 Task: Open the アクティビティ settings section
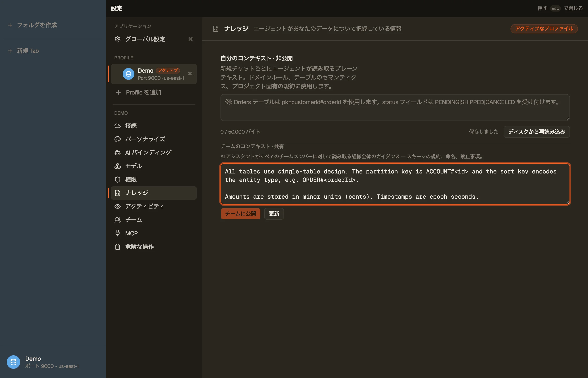[154, 206]
